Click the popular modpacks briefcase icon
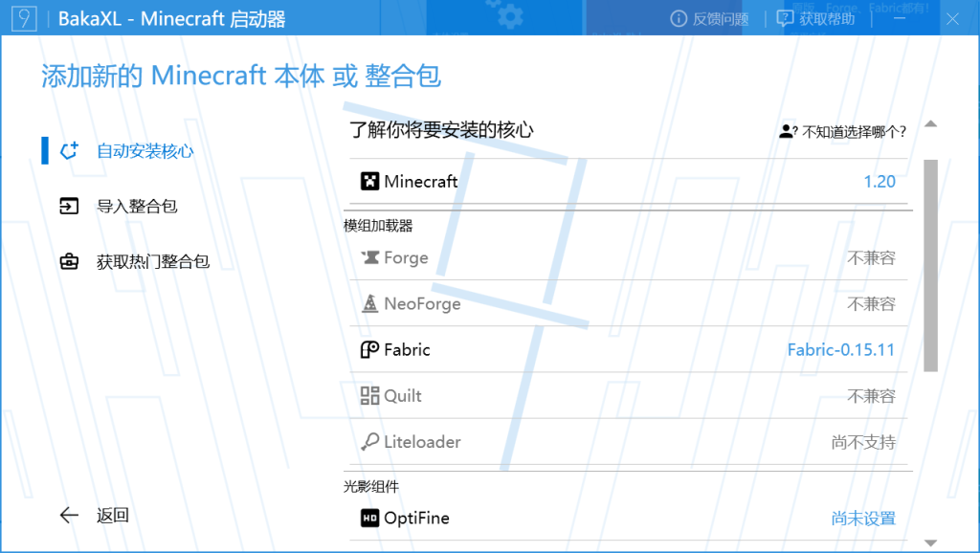The width and height of the screenshot is (980, 553). [69, 261]
